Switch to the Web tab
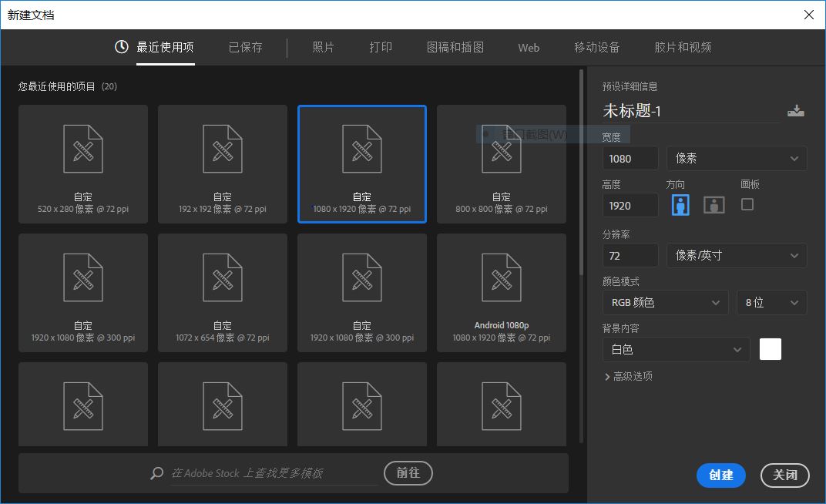826x504 pixels. pyautogui.click(x=529, y=47)
